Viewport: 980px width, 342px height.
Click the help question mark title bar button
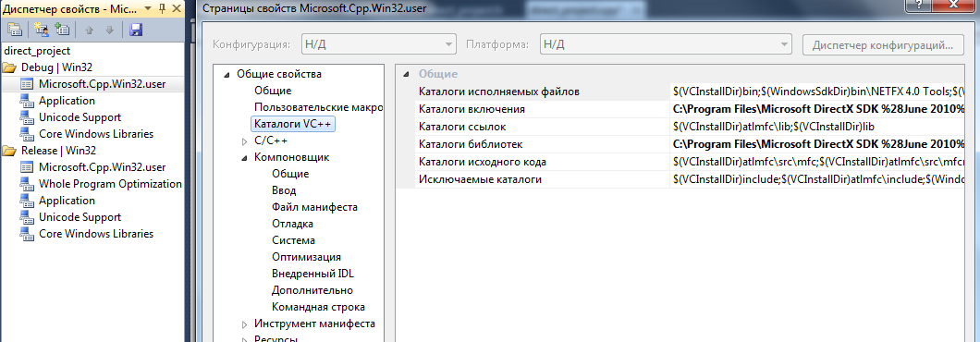pyautogui.click(x=919, y=5)
